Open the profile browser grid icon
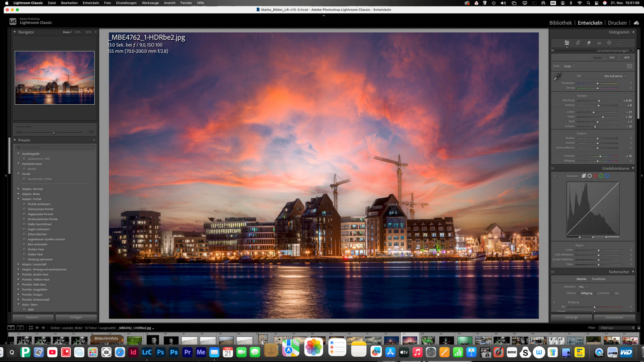 click(629, 66)
